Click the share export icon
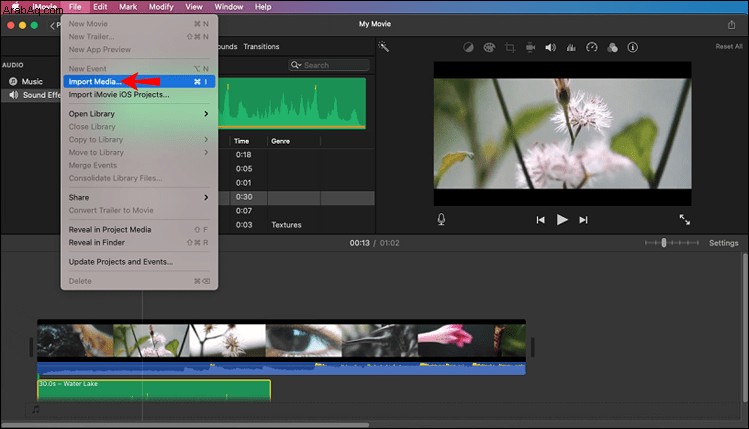 click(731, 24)
